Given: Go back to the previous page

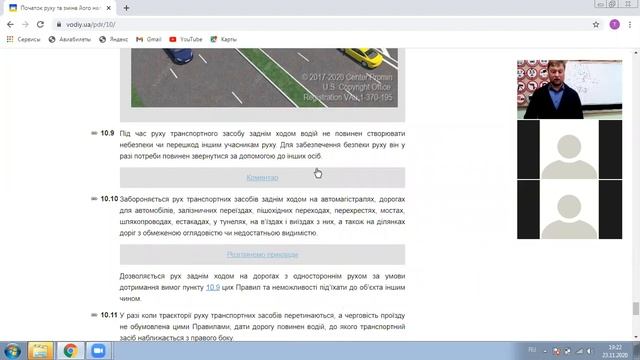Looking at the screenshot, I should 10,24.
